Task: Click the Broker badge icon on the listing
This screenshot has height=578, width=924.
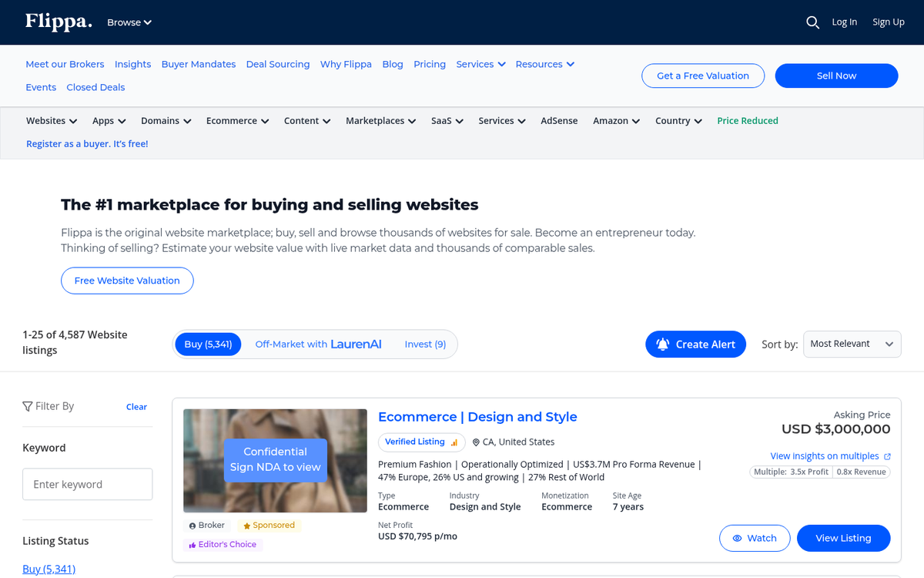Action: (x=192, y=525)
